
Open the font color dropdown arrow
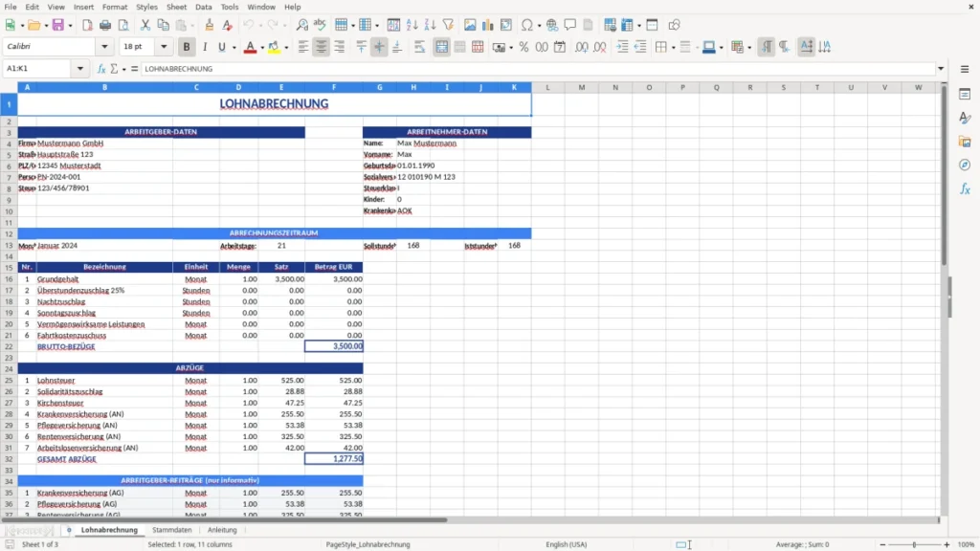[x=262, y=48]
